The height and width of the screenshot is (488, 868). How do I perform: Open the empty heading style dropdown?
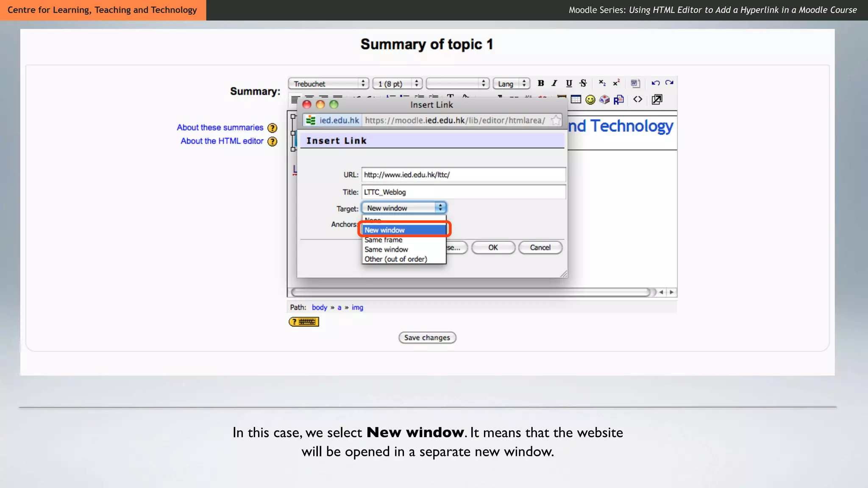(x=457, y=84)
